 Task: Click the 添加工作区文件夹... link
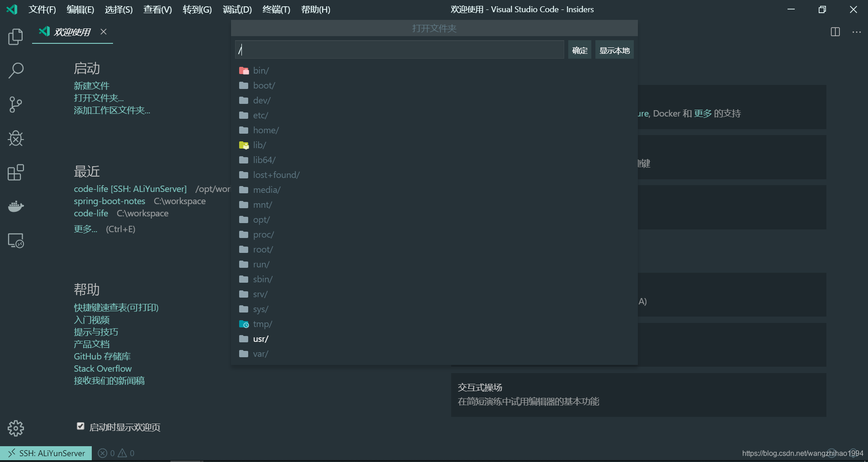(x=112, y=110)
